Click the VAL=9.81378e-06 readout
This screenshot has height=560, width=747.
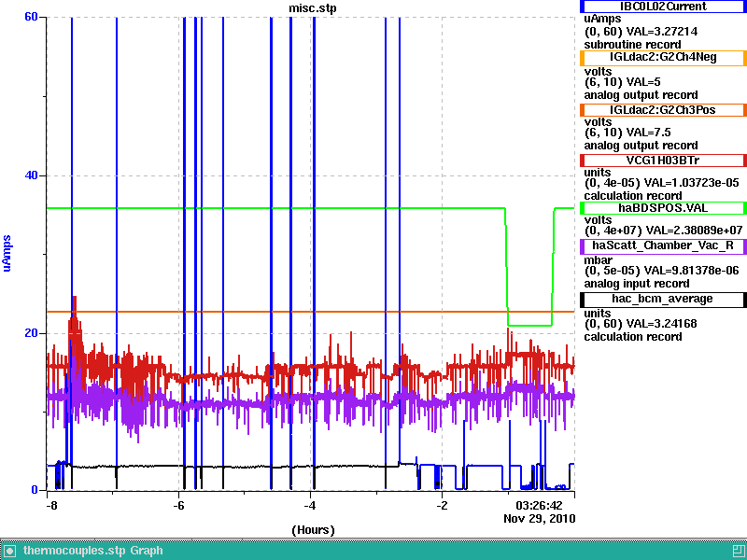pos(691,271)
